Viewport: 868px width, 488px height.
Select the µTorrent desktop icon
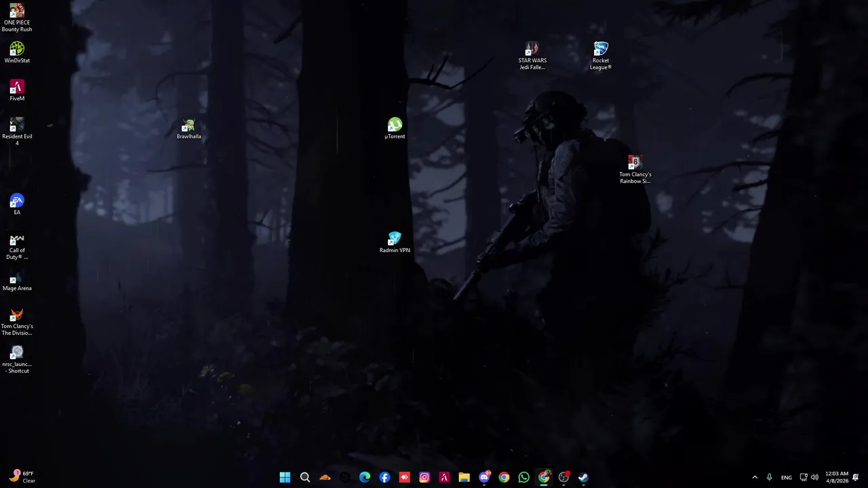(x=395, y=129)
